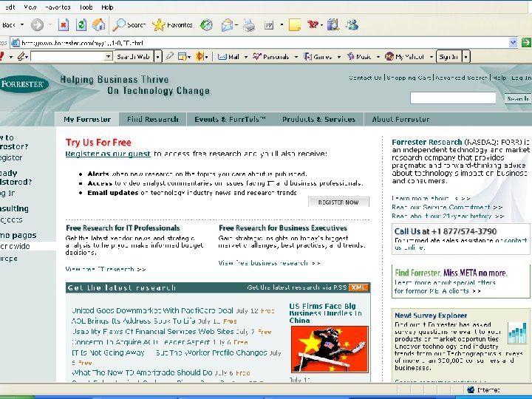Click the orange Yahoo toolbar sun icon
Image resolution: width=532 pixels, height=399 pixels.
click(199, 56)
